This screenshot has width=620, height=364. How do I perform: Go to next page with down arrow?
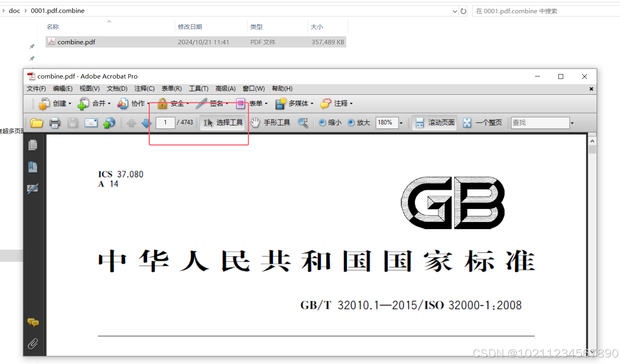147,123
